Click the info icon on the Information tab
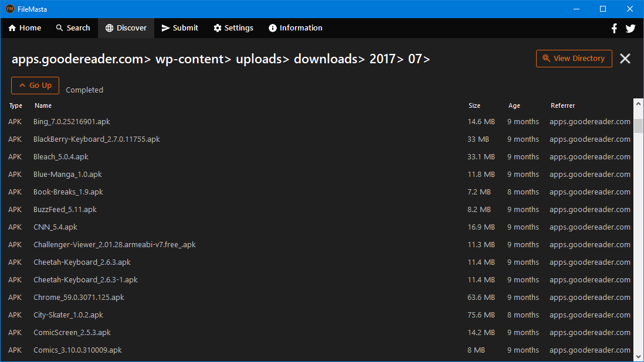 pyautogui.click(x=272, y=28)
